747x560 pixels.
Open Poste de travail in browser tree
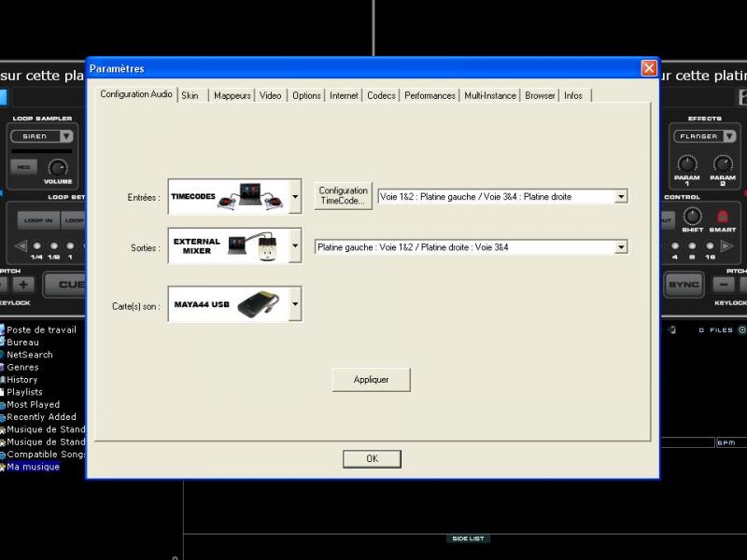pos(41,329)
